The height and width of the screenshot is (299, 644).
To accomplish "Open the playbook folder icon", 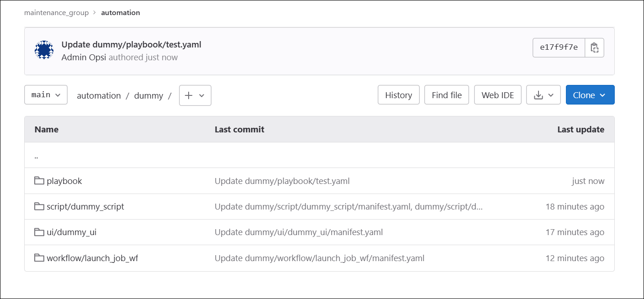I will click(39, 181).
